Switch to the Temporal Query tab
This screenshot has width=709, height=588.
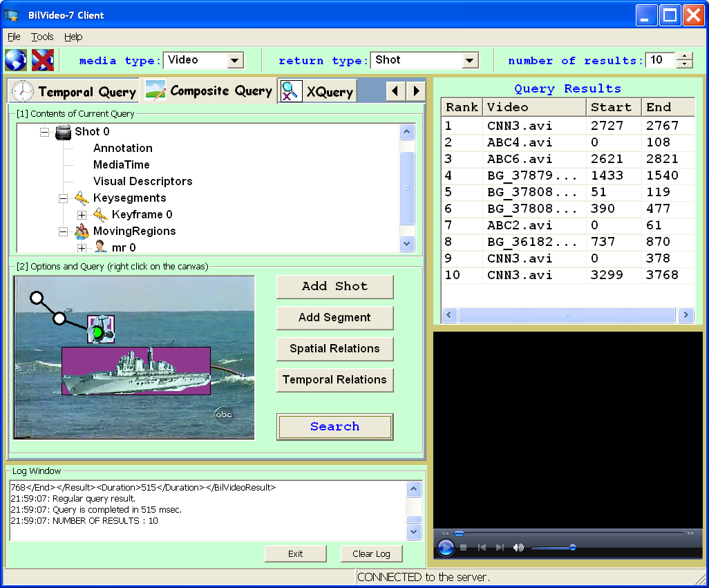click(x=74, y=91)
